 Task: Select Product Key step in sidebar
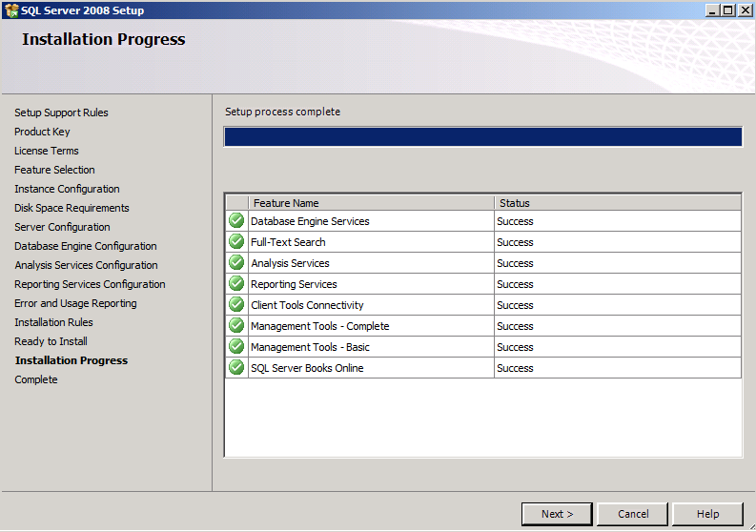(42, 132)
